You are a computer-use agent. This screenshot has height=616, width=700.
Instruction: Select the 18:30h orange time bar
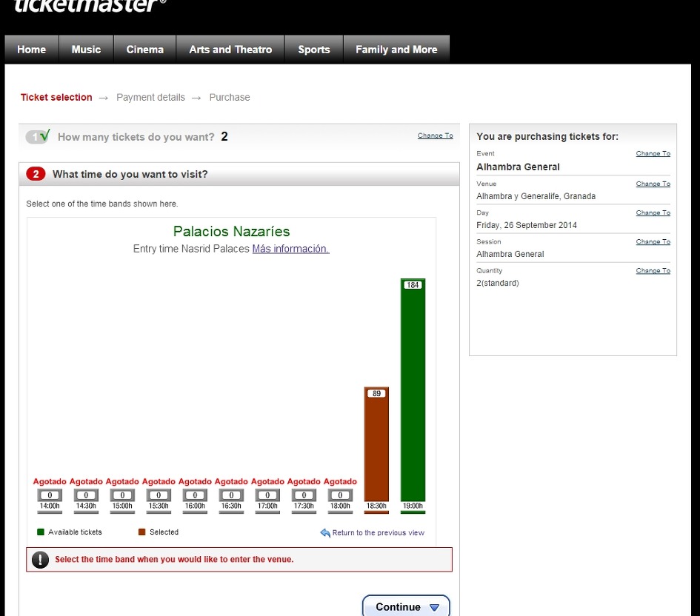[x=376, y=444]
